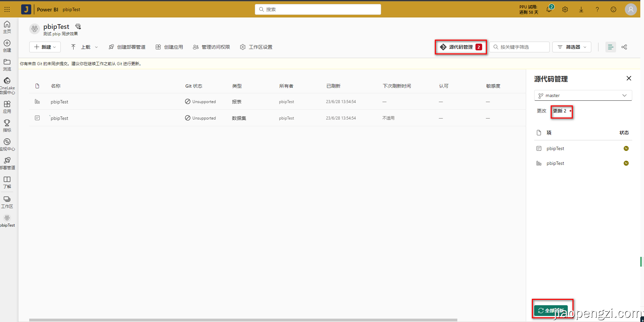
Task: Focus the top 搜索 search box
Action: 318,9
